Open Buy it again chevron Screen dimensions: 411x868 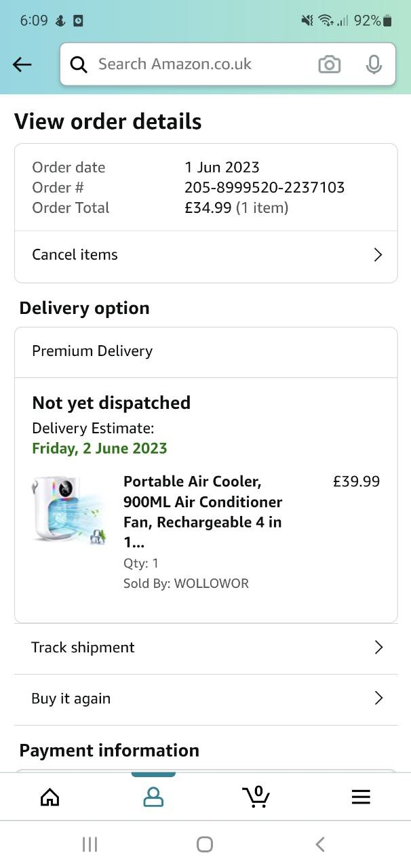pos(378,698)
